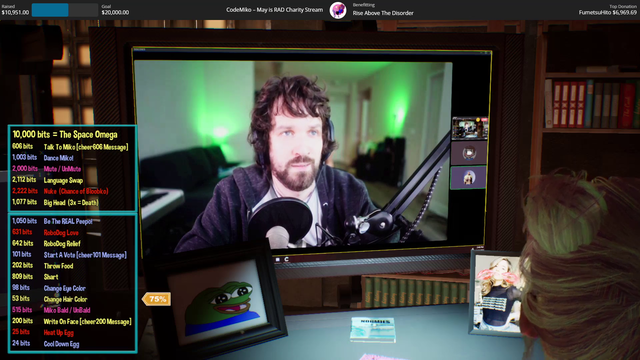Select the 202 bits Throw Food row
The width and height of the screenshot is (640, 360).
pos(43,266)
